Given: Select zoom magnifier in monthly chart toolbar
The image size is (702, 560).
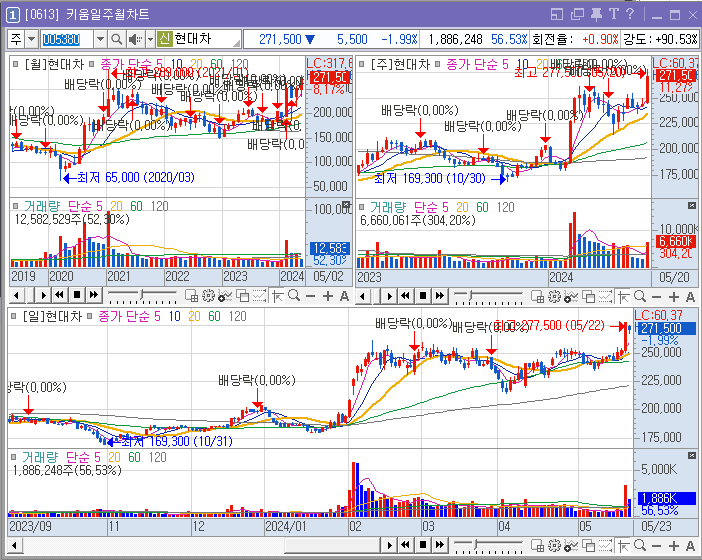Looking at the screenshot, I should coord(294,296).
